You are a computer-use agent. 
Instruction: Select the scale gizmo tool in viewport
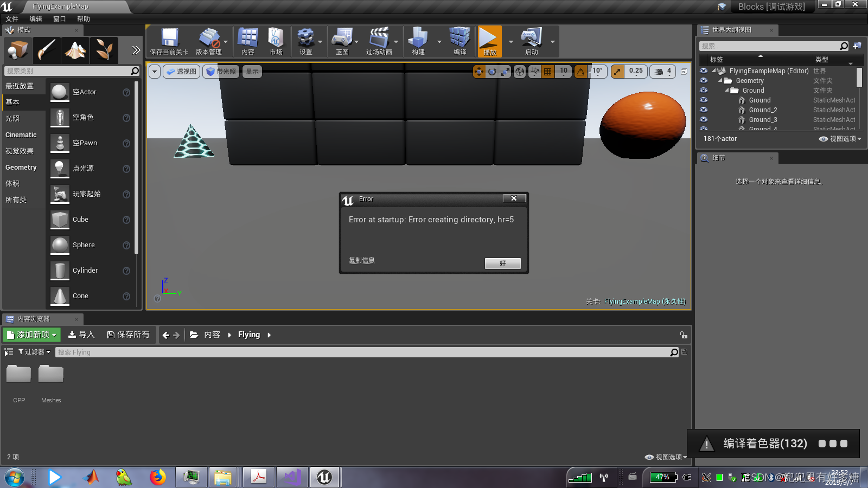(x=505, y=72)
